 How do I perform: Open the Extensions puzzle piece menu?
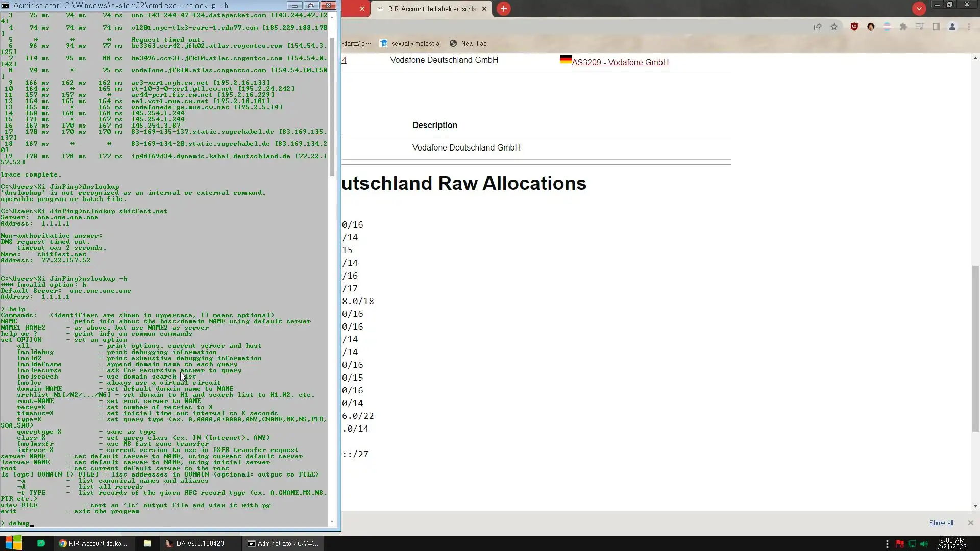pos(903,27)
